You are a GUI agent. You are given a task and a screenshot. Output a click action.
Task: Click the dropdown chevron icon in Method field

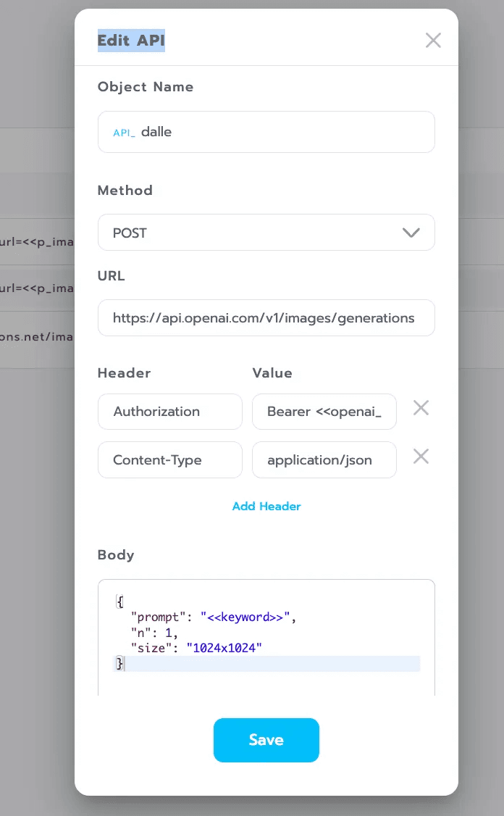pyautogui.click(x=411, y=233)
